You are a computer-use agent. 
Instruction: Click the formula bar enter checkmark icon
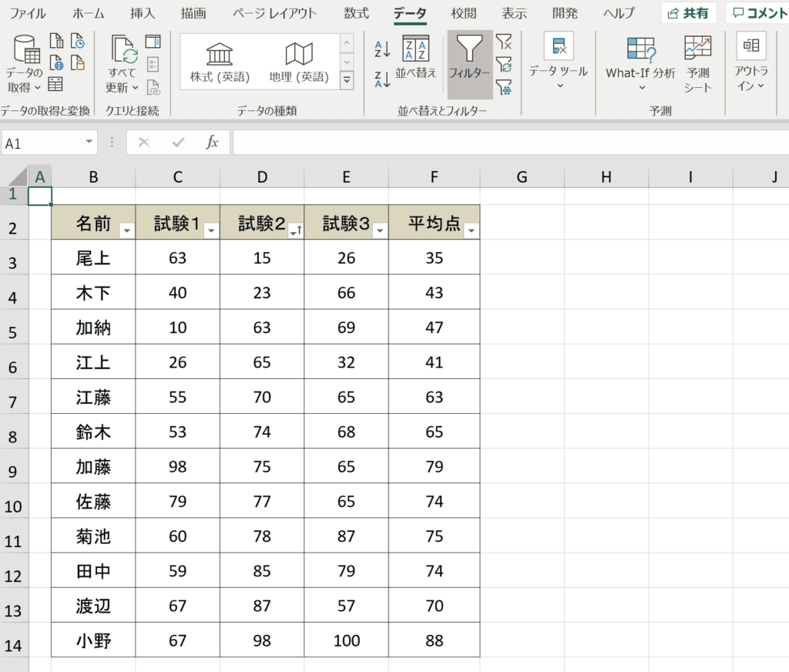(x=178, y=143)
